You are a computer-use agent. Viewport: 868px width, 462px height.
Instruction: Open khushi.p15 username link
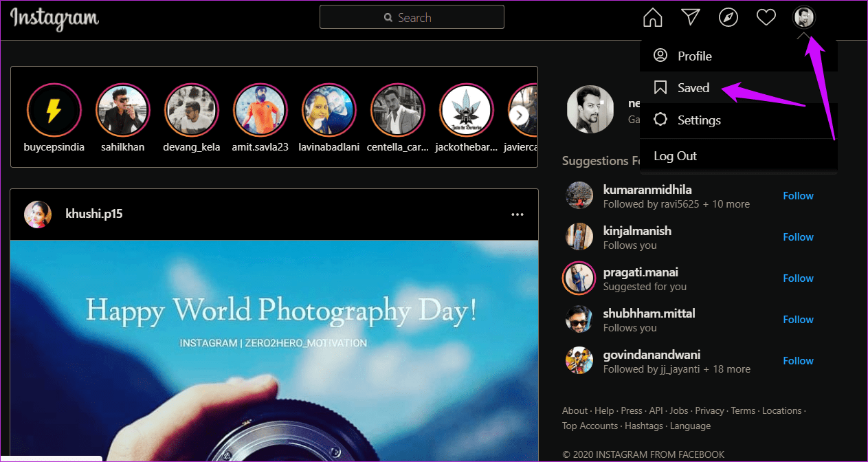pyautogui.click(x=94, y=214)
